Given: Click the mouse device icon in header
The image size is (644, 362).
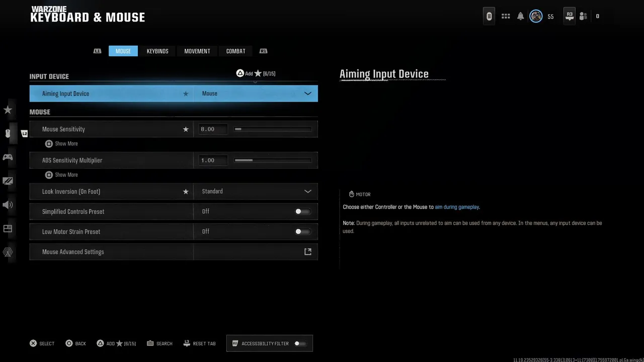Looking at the screenshot, I should [489, 16].
